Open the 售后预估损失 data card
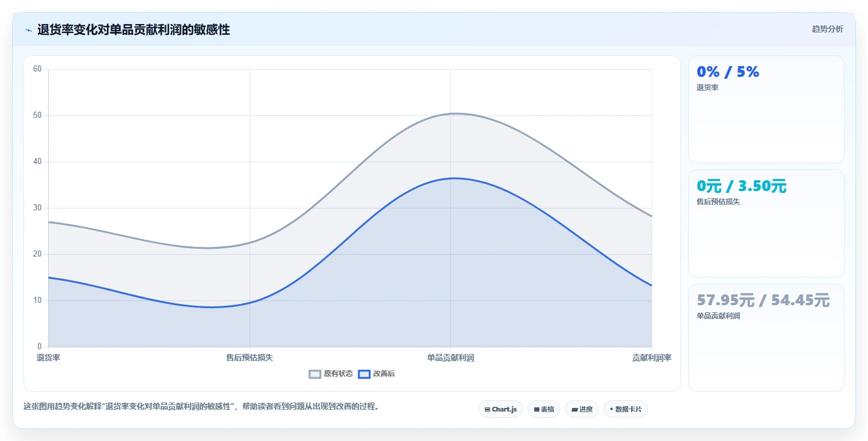This screenshot has height=441, width=868. [x=766, y=224]
